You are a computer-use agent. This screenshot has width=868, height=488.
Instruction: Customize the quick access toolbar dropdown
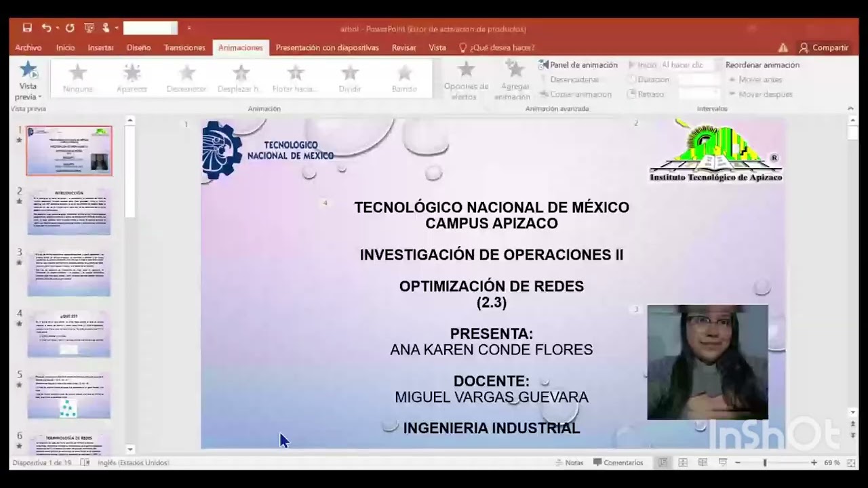(x=189, y=28)
